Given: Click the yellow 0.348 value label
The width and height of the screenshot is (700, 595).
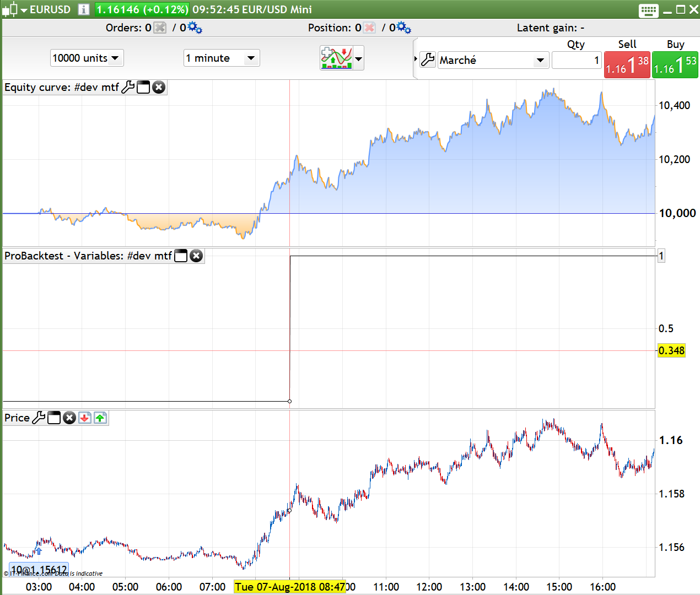Looking at the screenshot, I should coord(671,350).
